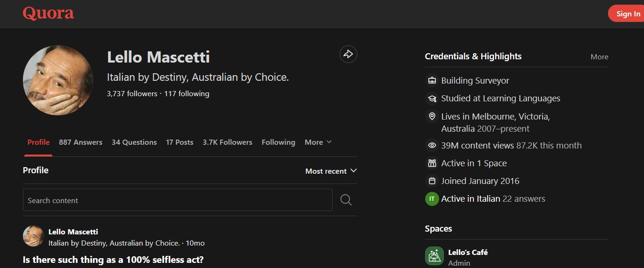Click Joined January 2016 text
This screenshot has height=268, width=644.
tap(480, 181)
